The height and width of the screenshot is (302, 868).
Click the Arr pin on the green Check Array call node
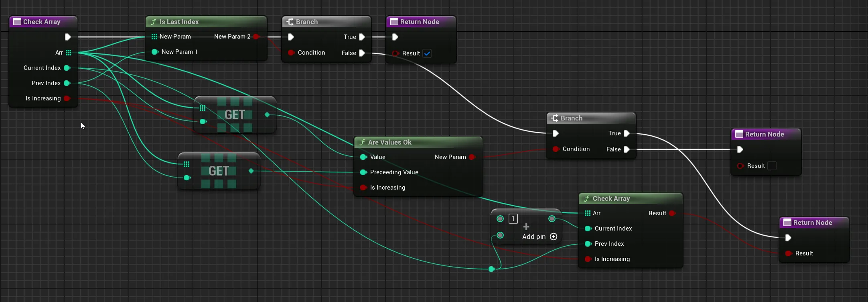(588, 213)
